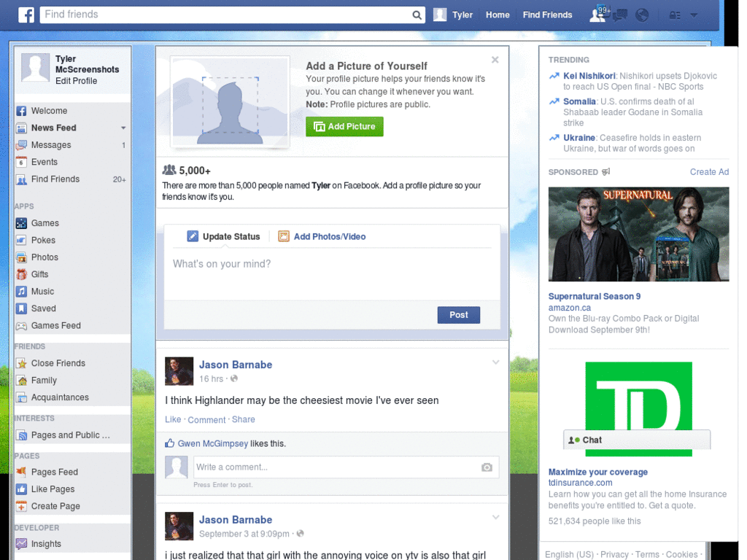Click Comment link on Highlander post
This screenshot has width=747, height=560.
click(206, 420)
